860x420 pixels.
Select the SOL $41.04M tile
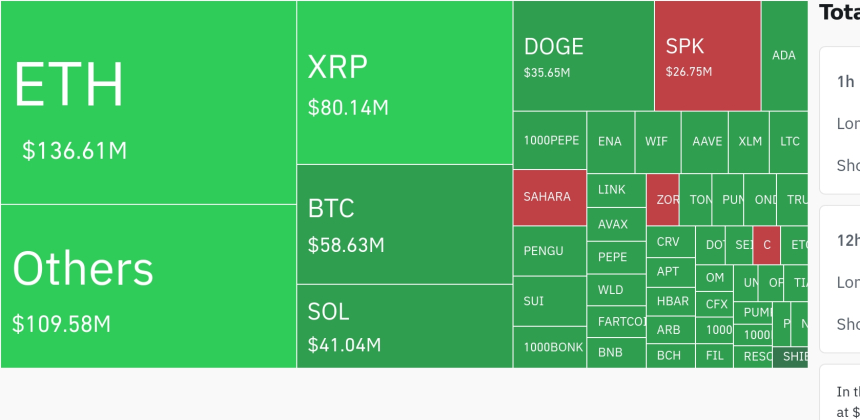tap(404, 326)
